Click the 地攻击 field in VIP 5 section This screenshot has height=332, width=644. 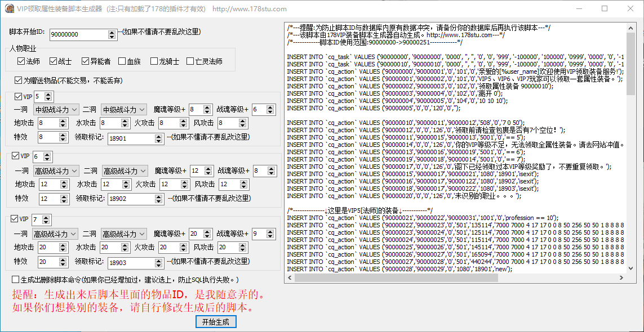click(48, 123)
